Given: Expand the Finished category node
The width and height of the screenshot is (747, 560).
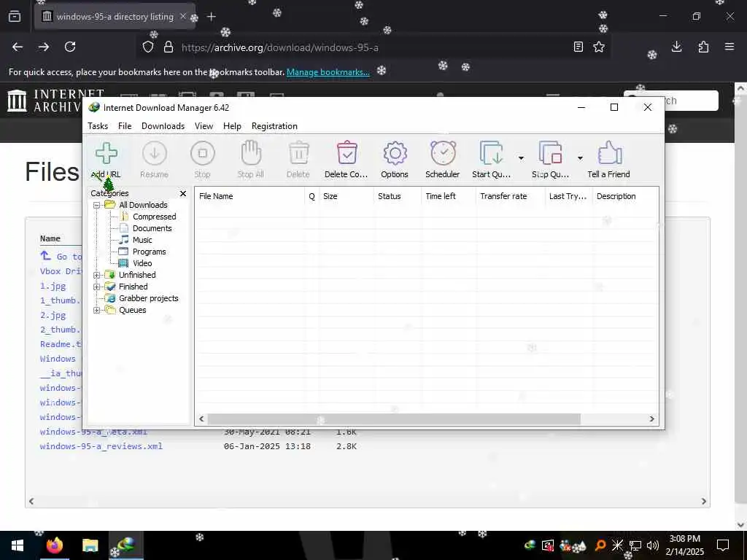Looking at the screenshot, I should pos(97,287).
